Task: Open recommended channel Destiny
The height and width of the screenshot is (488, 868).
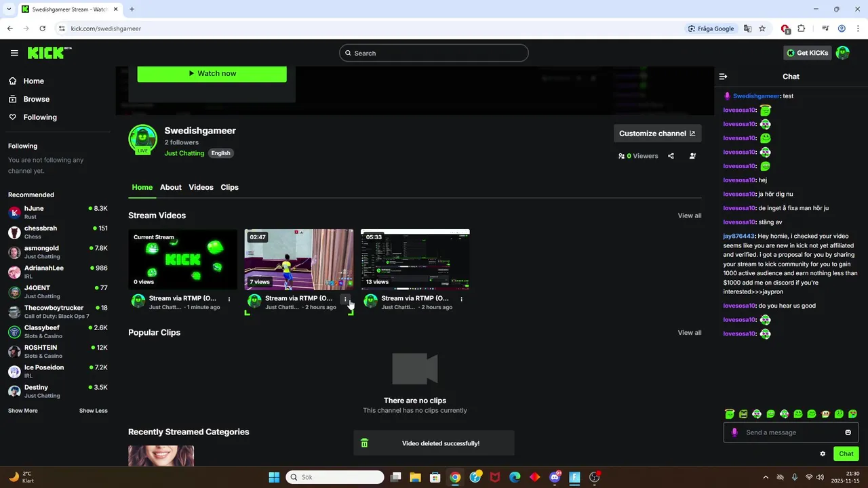Action: click(58, 391)
